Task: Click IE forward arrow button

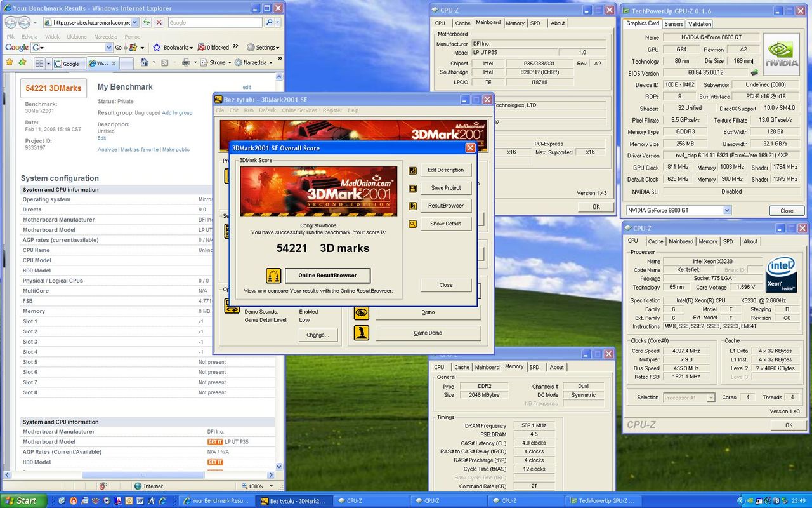Action: coord(25,22)
